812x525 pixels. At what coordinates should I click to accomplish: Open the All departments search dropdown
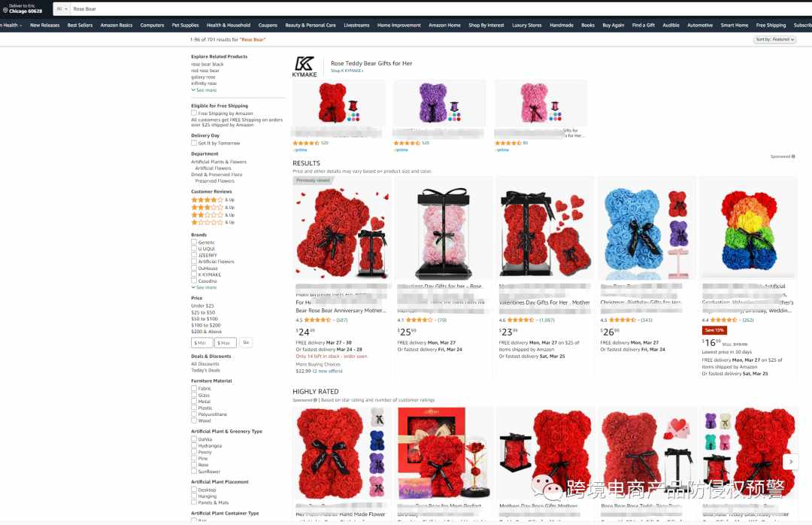pos(62,9)
